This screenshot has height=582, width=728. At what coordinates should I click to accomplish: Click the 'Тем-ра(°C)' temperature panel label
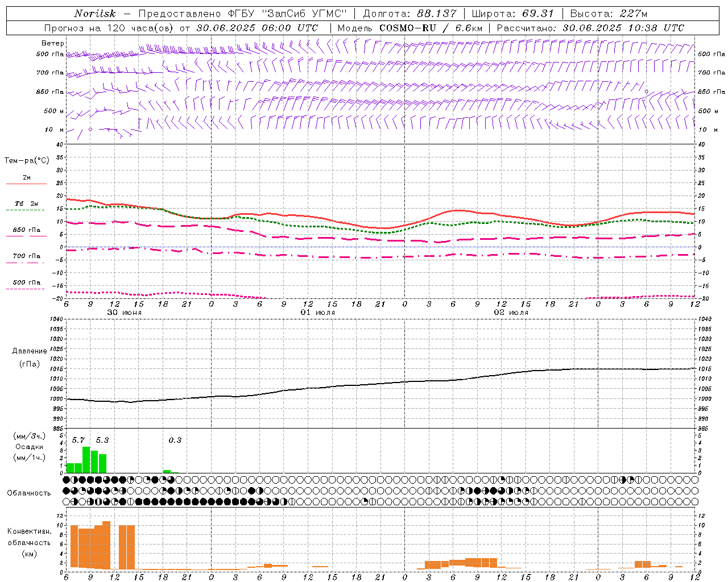click(27, 161)
